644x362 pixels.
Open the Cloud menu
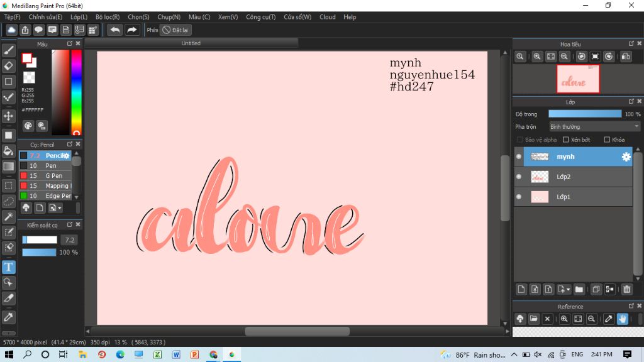[x=327, y=17]
